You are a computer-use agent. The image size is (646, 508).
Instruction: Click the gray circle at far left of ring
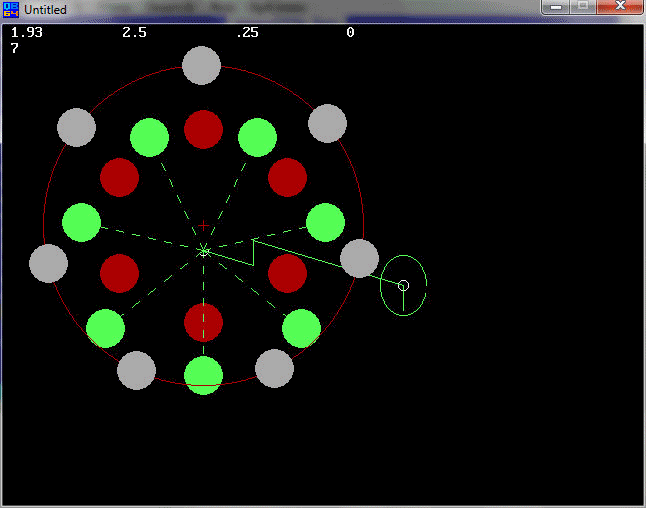(48, 263)
